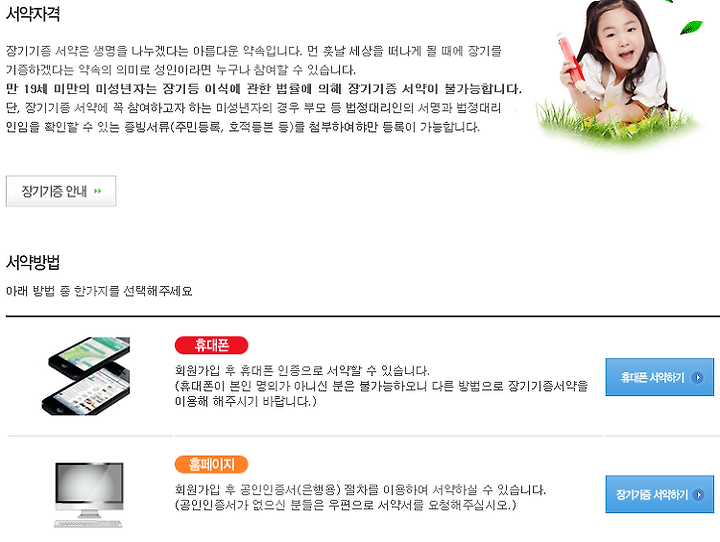
Task: Click the 서약자격 heading
Action: click(33, 14)
